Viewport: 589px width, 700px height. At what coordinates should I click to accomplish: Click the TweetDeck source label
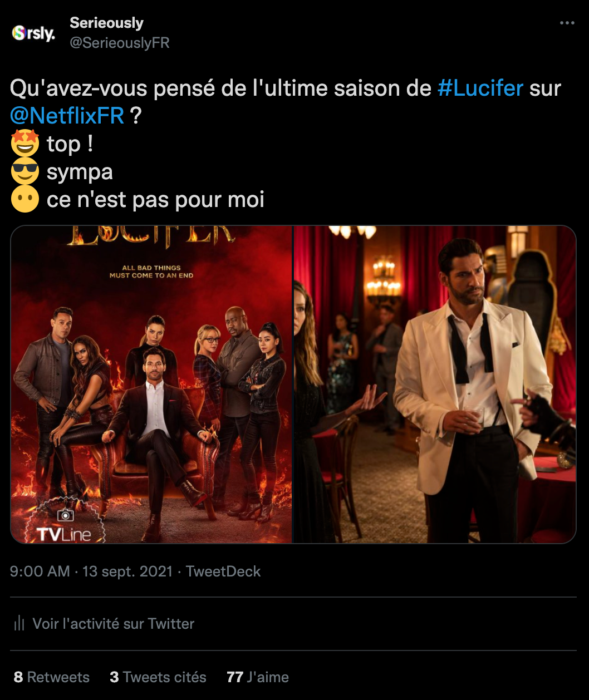[223, 571]
